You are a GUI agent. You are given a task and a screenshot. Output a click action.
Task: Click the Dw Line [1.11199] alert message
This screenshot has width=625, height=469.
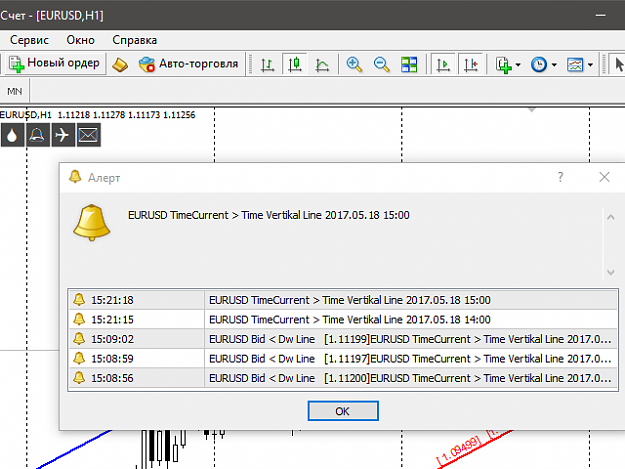pos(410,339)
